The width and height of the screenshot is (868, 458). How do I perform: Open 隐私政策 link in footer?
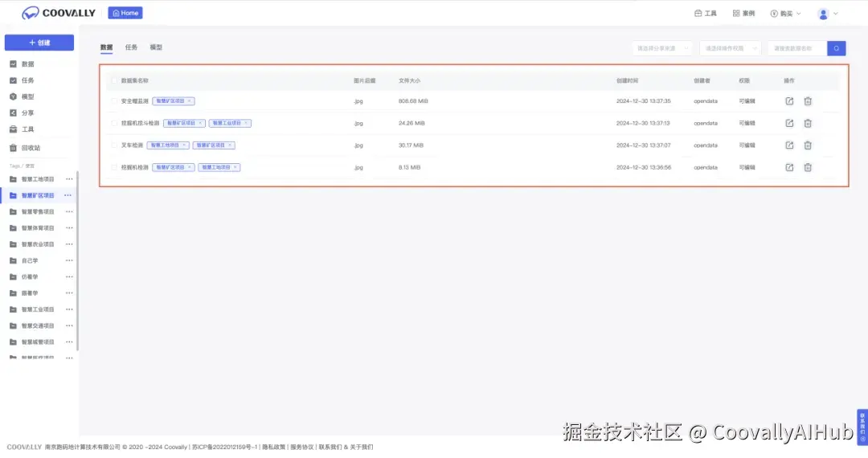pyautogui.click(x=273, y=447)
